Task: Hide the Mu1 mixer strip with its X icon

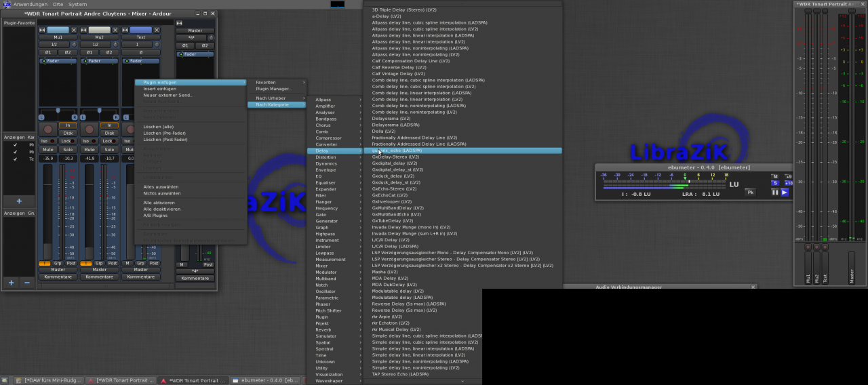Action: pos(74,30)
